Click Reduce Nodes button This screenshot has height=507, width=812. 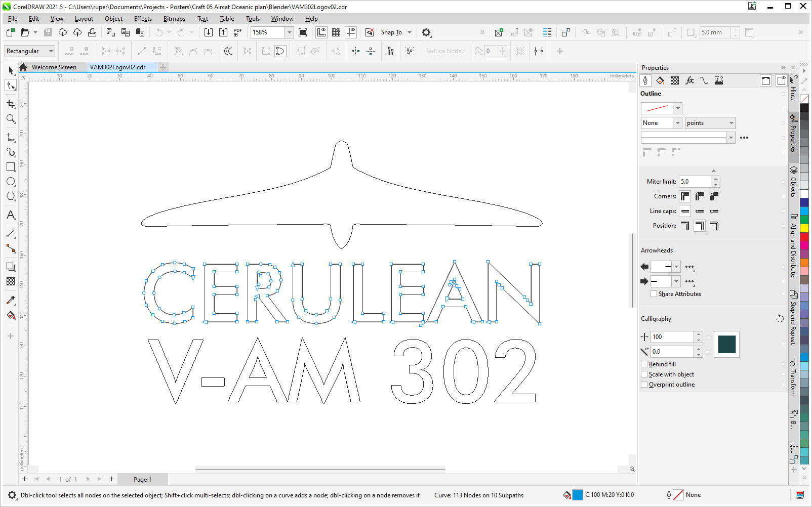point(444,51)
